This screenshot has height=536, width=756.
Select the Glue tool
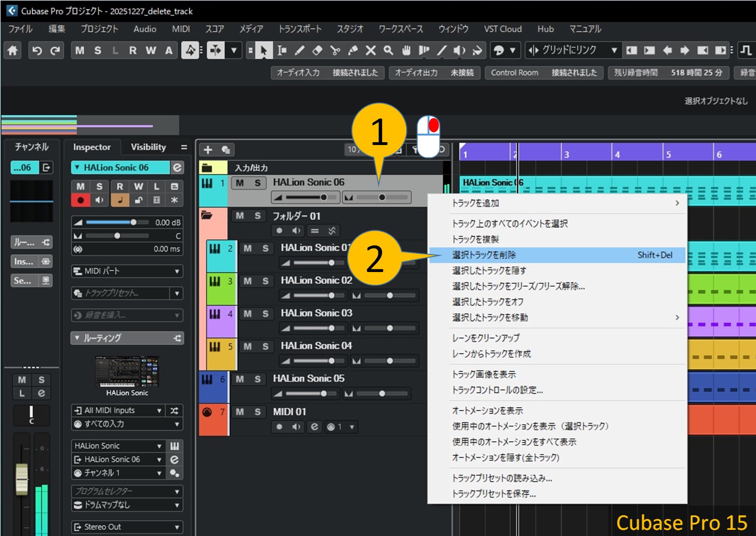pyautogui.click(x=353, y=50)
